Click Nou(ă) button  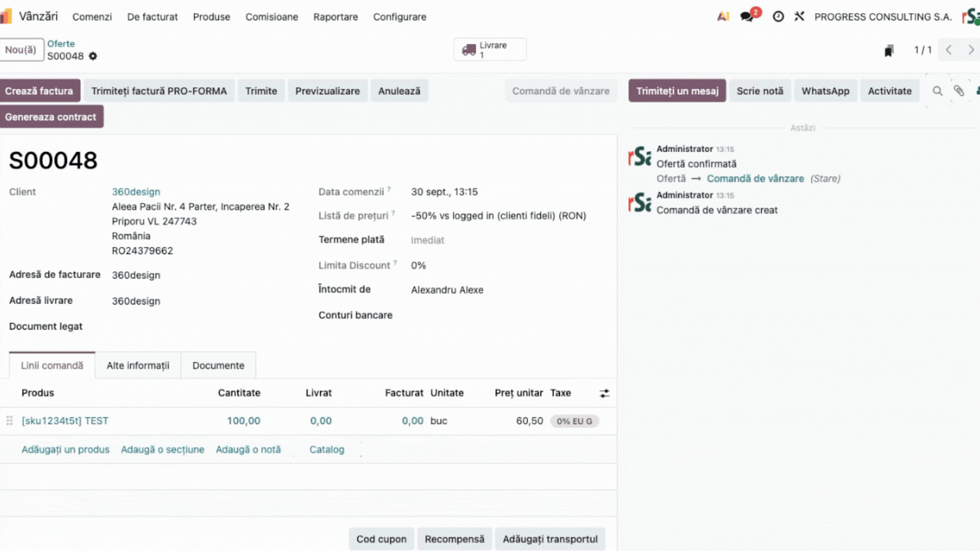point(21,50)
